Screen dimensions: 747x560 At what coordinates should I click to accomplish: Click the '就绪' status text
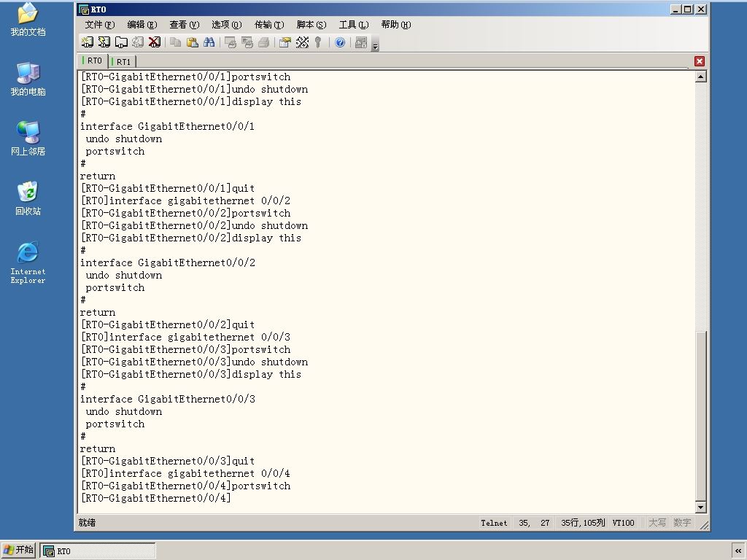[x=88, y=523]
